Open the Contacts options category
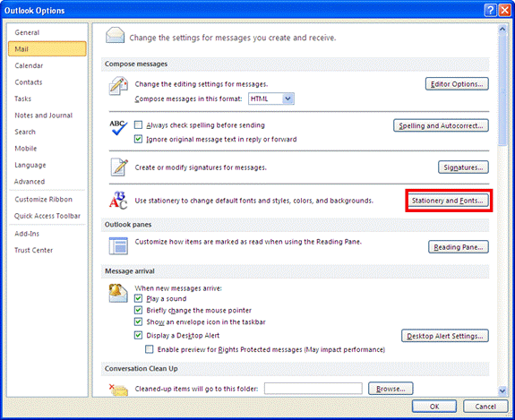 [47, 82]
